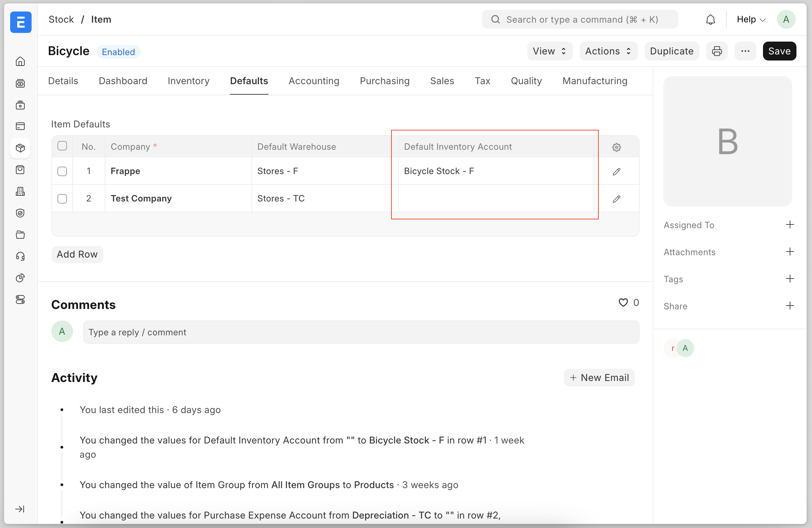The height and width of the screenshot is (528, 812).
Task: Open the three-dots more options menu
Action: 745,51
